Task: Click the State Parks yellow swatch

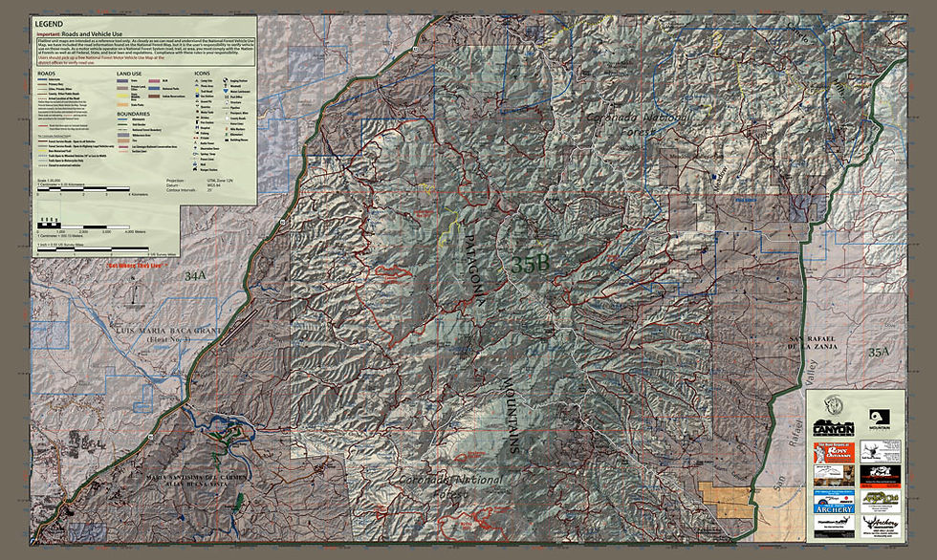Action: pos(121,96)
